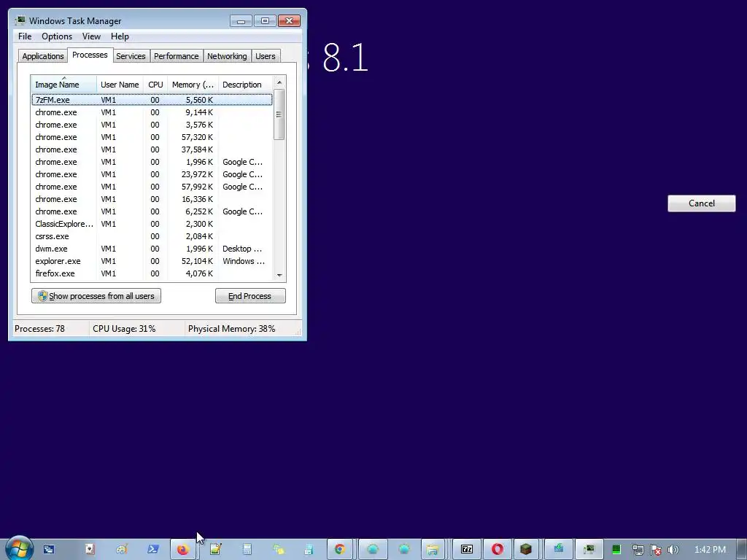This screenshot has width=747, height=560.
Task: Select chrome.exe using 6,252 K
Action: click(x=152, y=211)
